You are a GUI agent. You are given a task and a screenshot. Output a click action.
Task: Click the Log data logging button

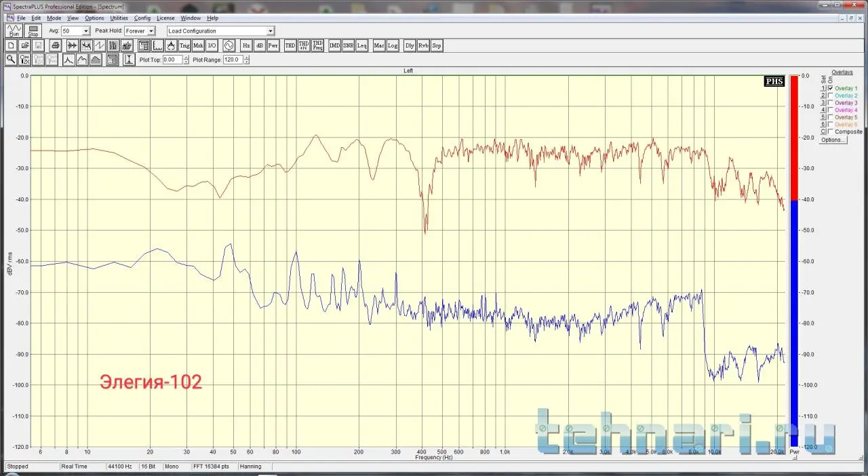393,45
